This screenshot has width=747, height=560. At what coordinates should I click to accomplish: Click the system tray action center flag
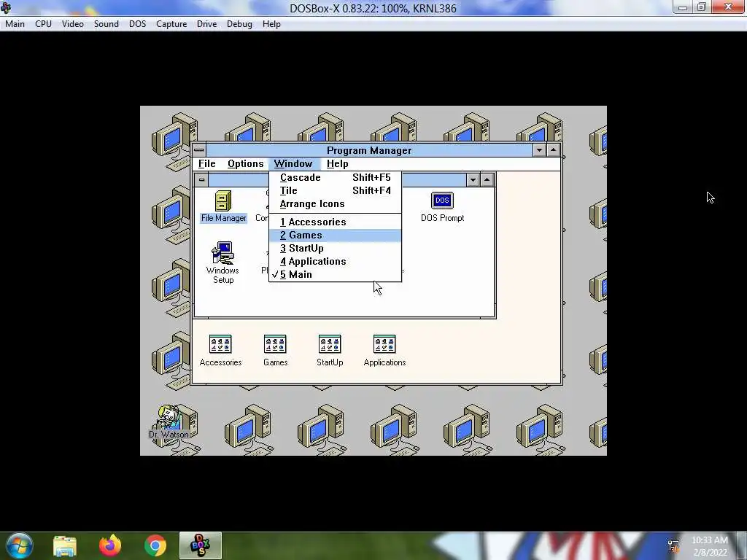(673, 545)
